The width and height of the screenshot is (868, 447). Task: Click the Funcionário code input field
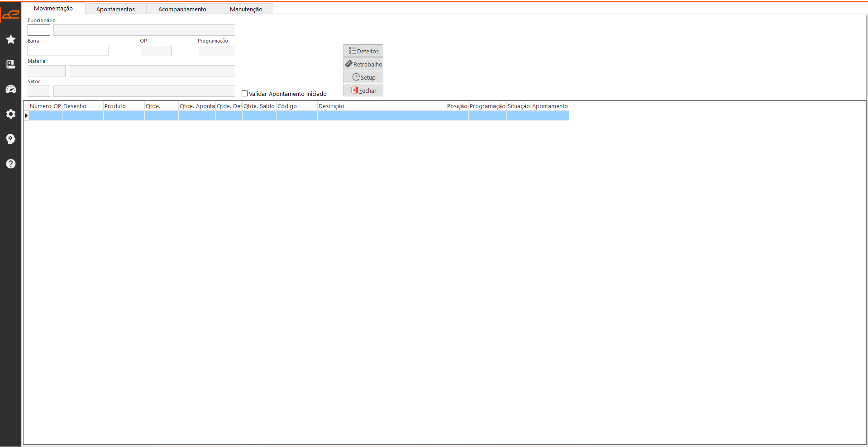[39, 30]
